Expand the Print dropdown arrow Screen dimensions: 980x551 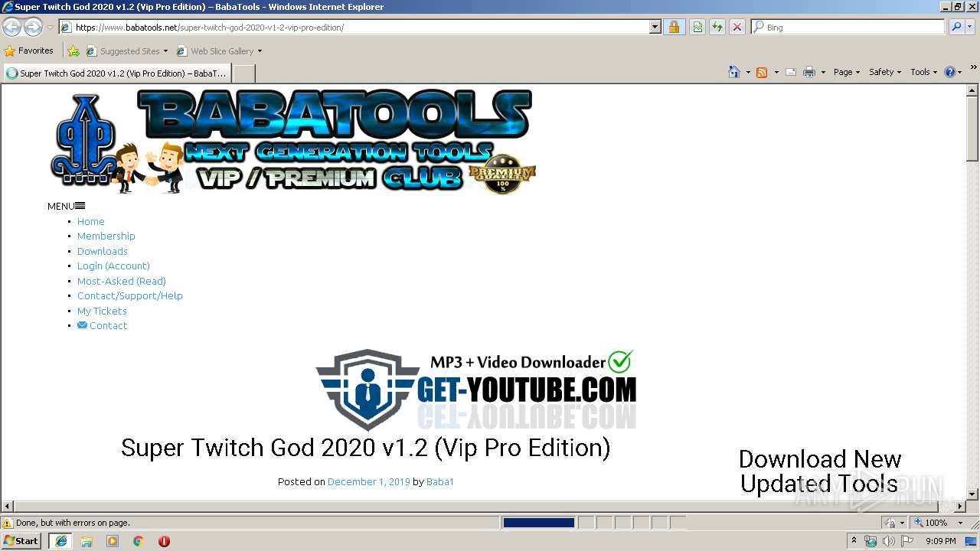pyautogui.click(x=823, y=73)
